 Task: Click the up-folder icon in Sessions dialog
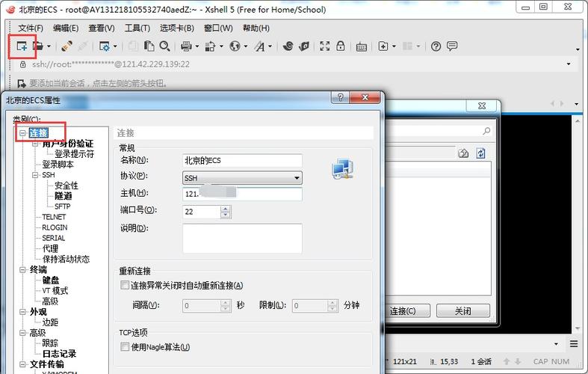(463, 153)
